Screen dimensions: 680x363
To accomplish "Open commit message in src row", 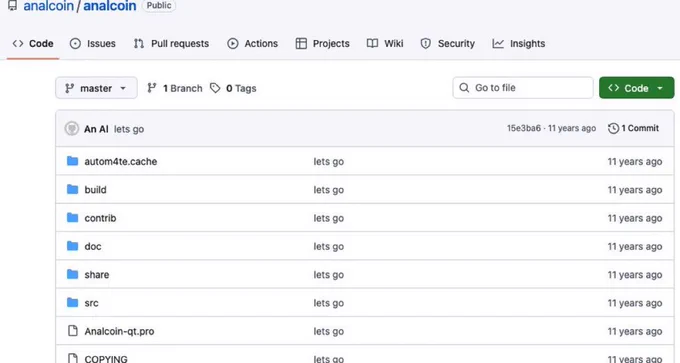I will pos(329,303).
